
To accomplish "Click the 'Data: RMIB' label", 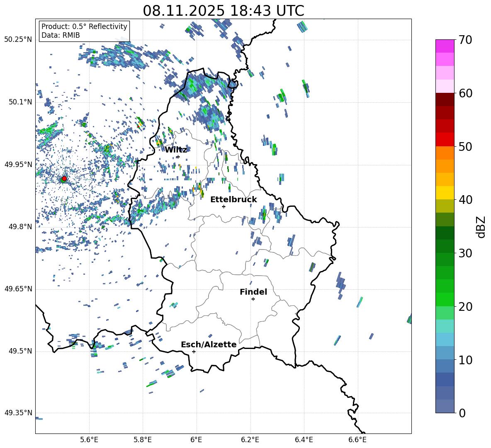I will tap(61, 35).
